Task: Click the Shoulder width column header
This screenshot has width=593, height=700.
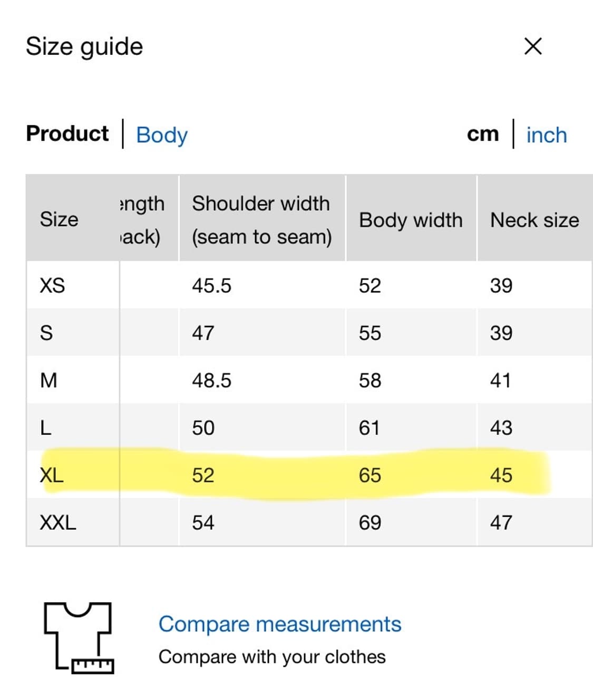Action: tap(262, 220)
